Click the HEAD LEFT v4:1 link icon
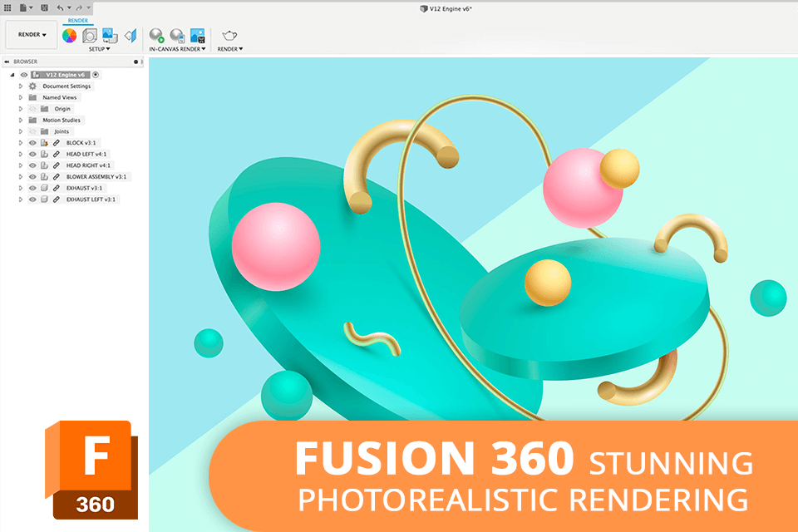This screenshot has height=532, width=798. 57,155
